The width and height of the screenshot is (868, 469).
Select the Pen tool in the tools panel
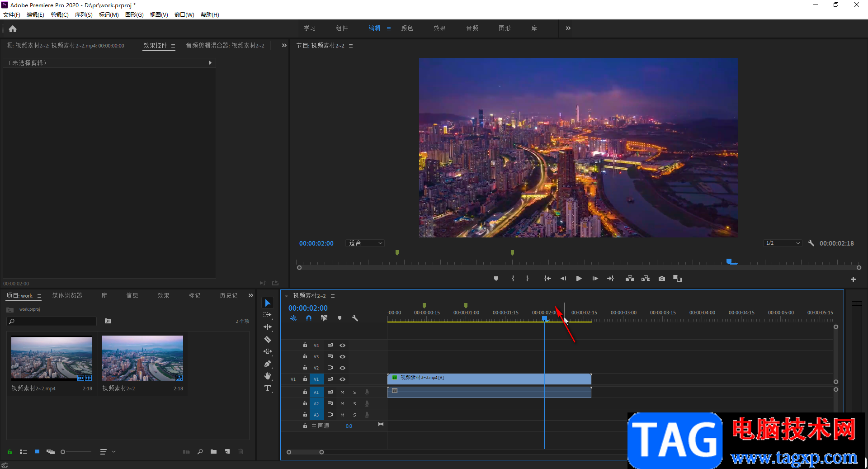pyautogui.click(x=268, y=364)
